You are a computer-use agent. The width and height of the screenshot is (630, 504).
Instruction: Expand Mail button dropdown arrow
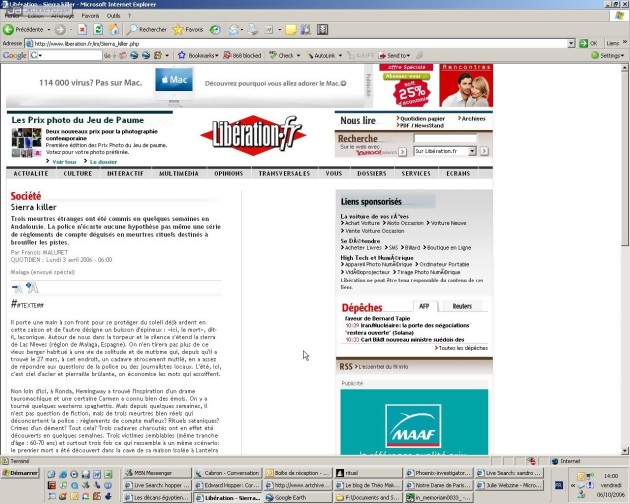[241, 30]
